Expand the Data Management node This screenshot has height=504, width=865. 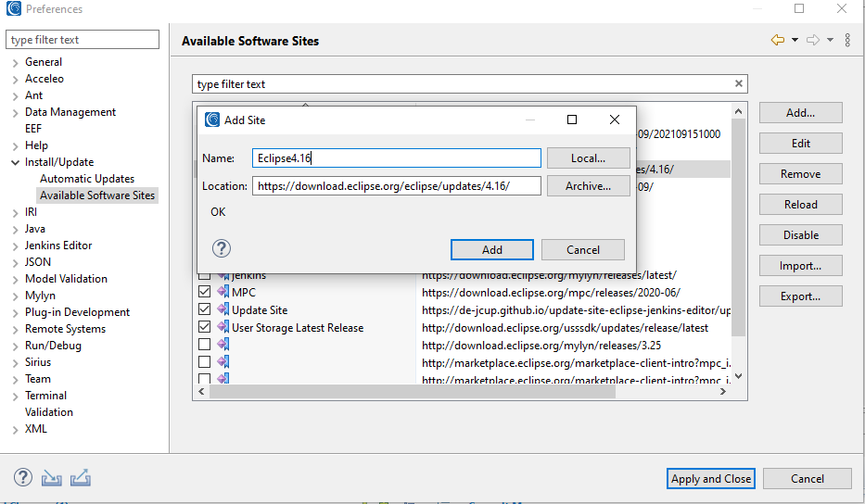click(16, 113)
